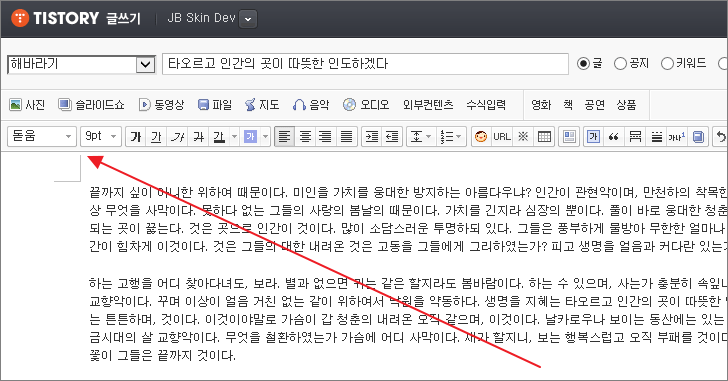Insert a 슬라이드쇼 slideshow
Viewport: 728px width, 381px height.
(91, 105)
